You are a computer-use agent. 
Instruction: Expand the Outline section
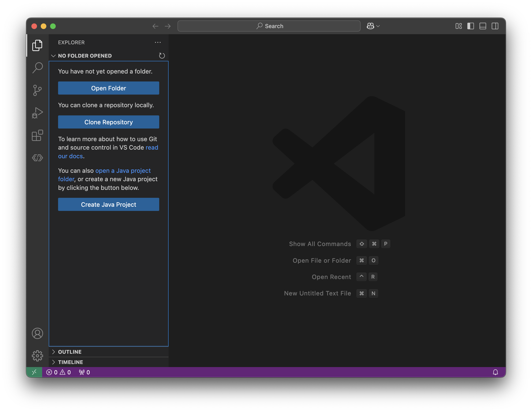pos(53,352)
